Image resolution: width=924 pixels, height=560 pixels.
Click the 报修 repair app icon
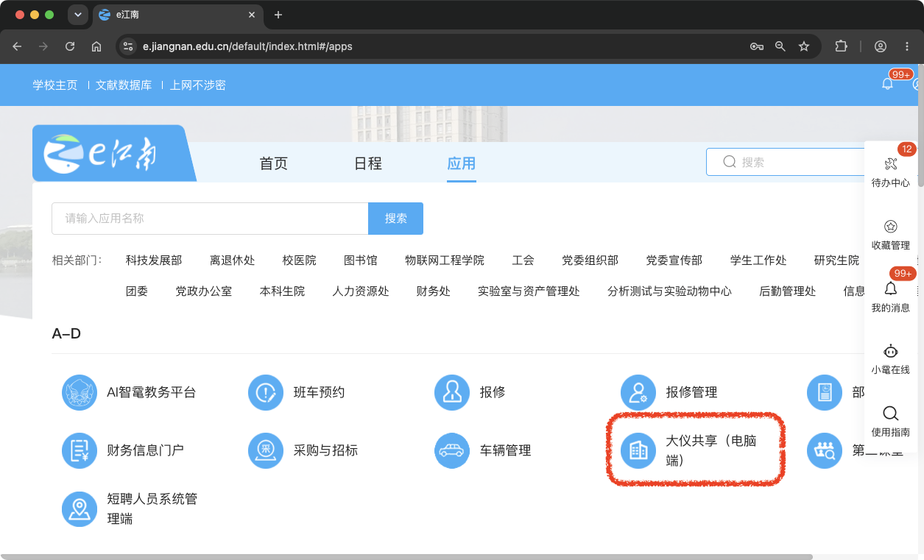452,392
